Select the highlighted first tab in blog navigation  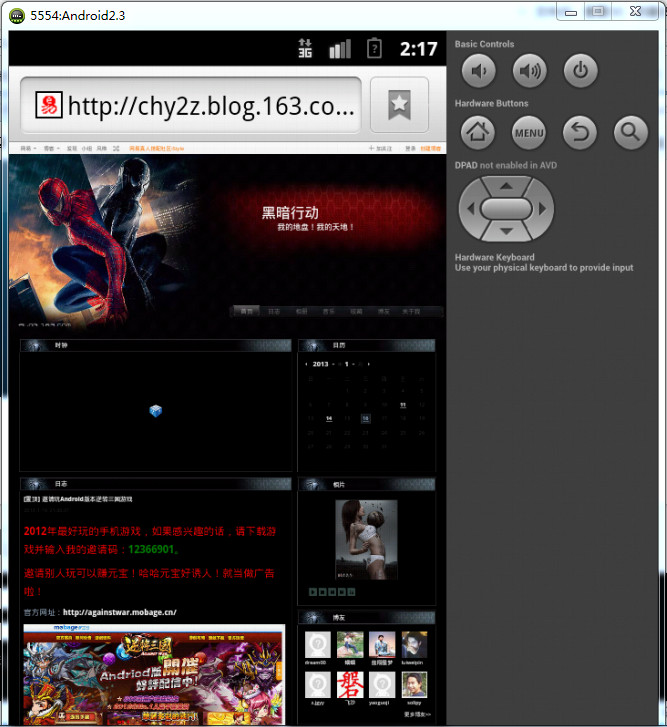coord(246,311)
